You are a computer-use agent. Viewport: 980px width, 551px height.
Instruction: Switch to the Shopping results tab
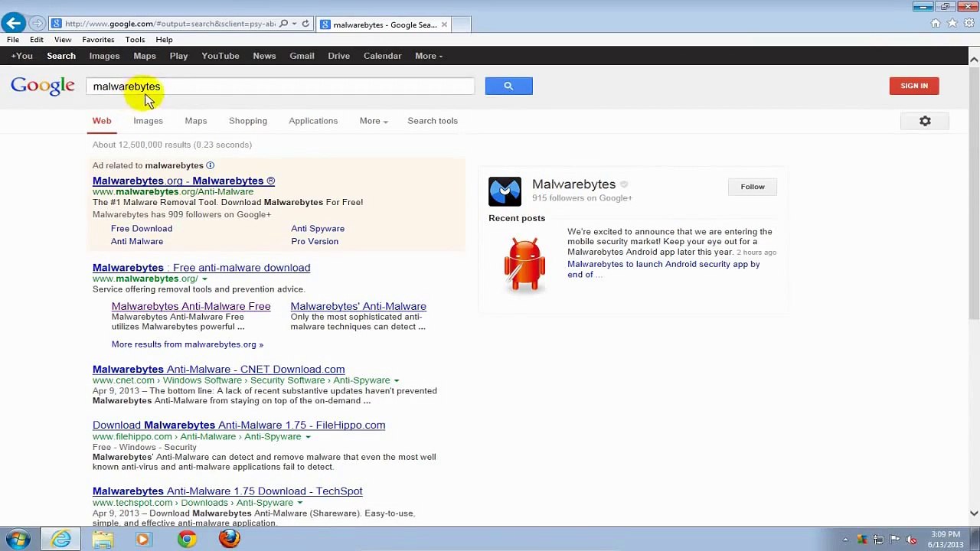coord(248,121)
